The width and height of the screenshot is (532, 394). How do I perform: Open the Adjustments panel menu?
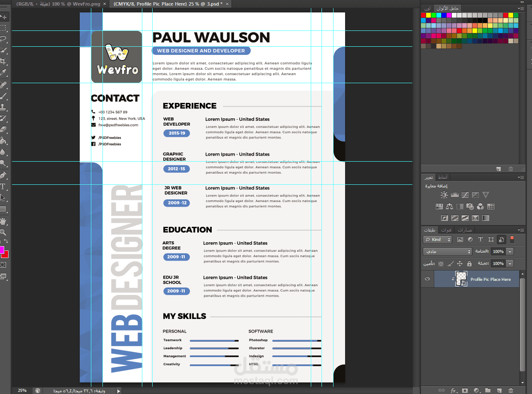pyautogui.click(x=520, y=177)
